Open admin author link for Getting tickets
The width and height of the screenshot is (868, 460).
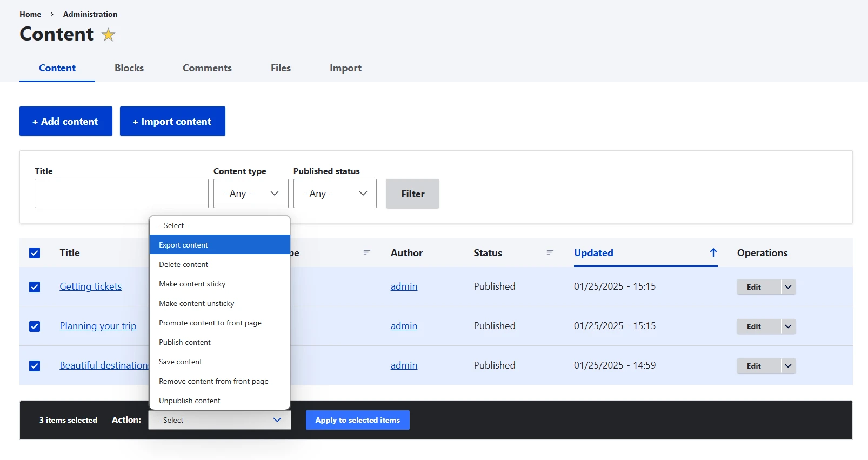404,286
